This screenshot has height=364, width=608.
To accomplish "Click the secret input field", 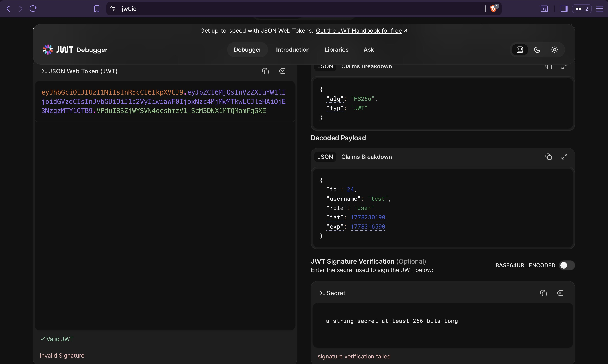I will [443, 325].
